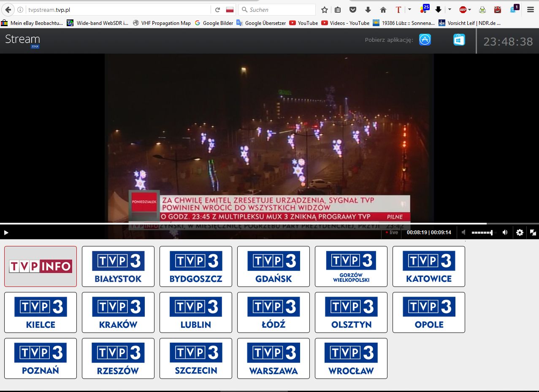This screenshot has width=539, height=392.
Task: Open the colored-dots extension with badge 25
Action: coord(424,9)
